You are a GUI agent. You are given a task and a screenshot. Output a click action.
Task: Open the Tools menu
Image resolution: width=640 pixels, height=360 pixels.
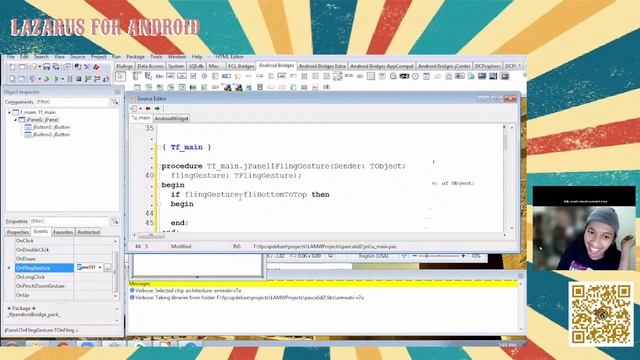click(x=156, y=57)
